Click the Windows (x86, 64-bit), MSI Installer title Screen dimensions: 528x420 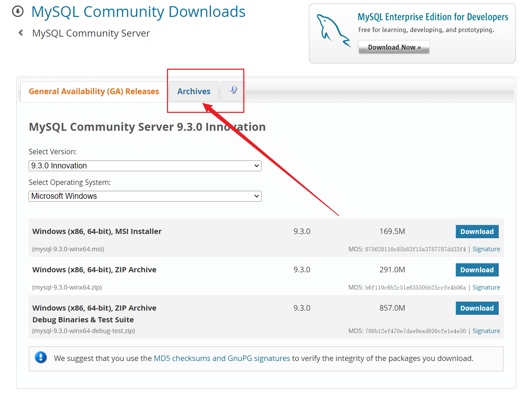point(97,232)
